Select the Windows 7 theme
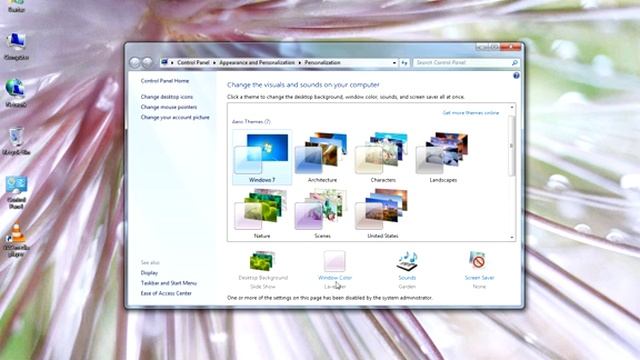The width and height of the screenshot is (640, 360). (x=262, y=158)
